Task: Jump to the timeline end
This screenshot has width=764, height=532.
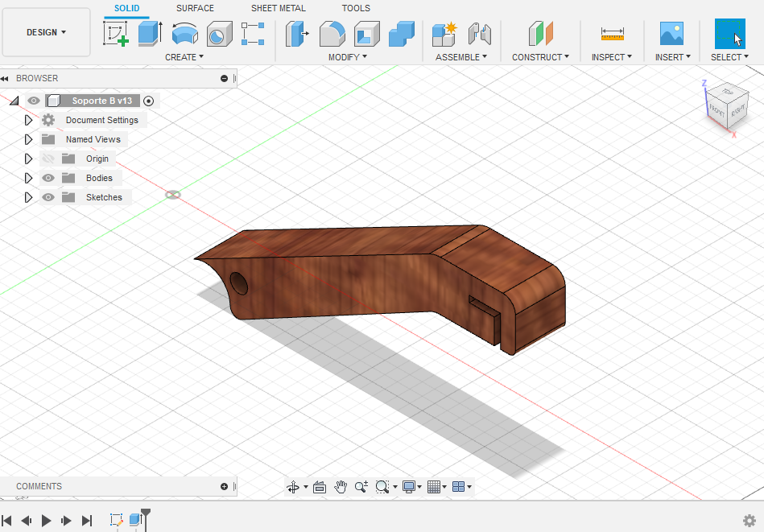Action: (x=86, y=521)
